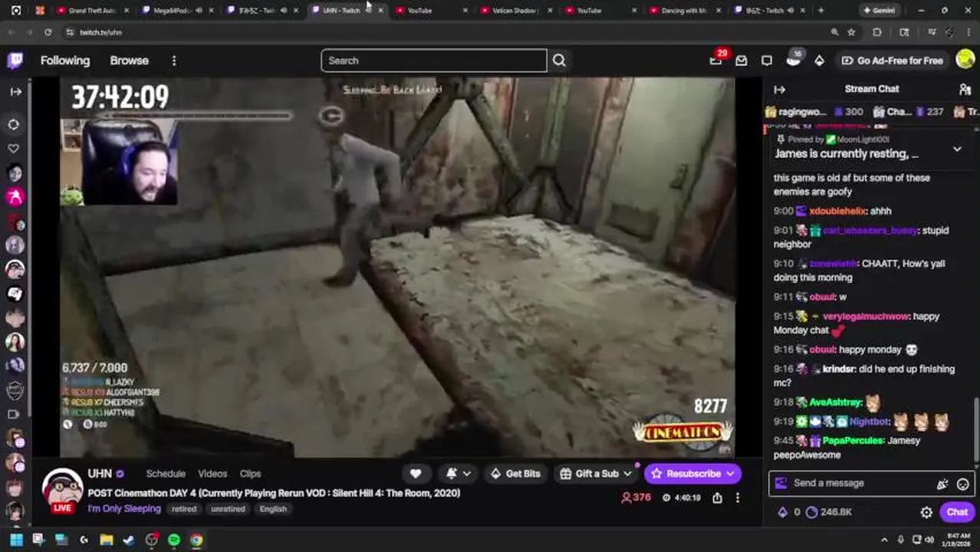Image resolution: width=980 pixels, height=552 pixels.
Task: Click the Get Bits diamond icon in the top bar
Action: [819, 61]
